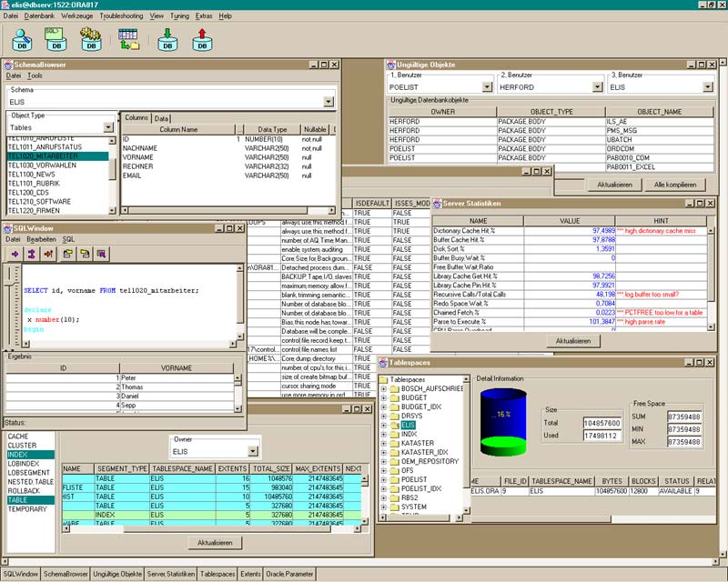Click the OEM_REPOSITORY folder icon

coord(395,461)
